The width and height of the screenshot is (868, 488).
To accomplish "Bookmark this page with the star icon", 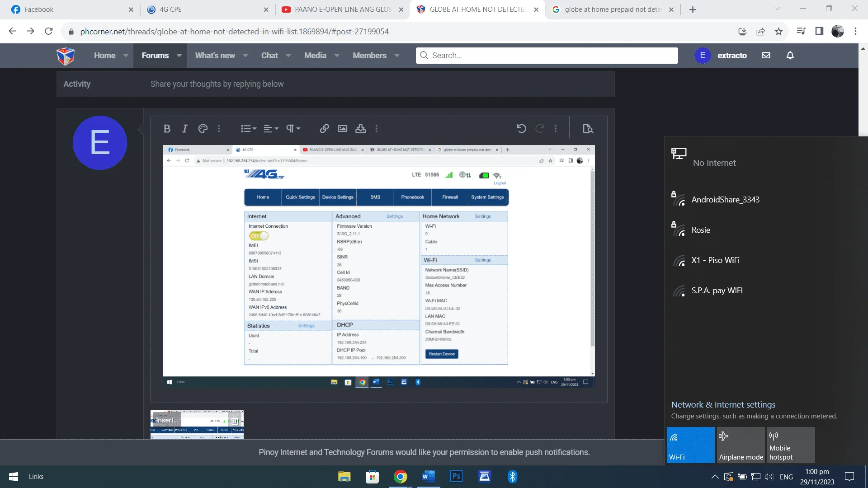I will (x=778, y=31).
